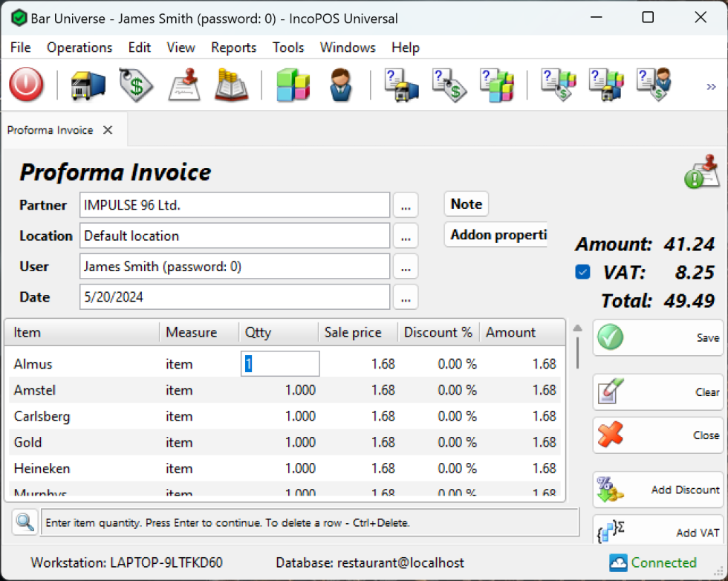Click the Close button with red X
The image size is (728, 581).
click(x=658, y=435)
